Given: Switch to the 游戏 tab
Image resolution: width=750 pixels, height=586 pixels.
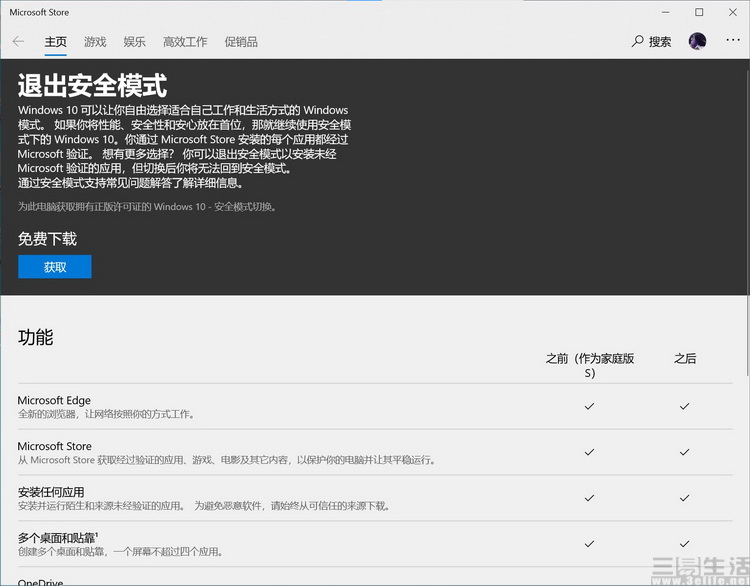Looking at the screenshot, I should coord(95,42).
